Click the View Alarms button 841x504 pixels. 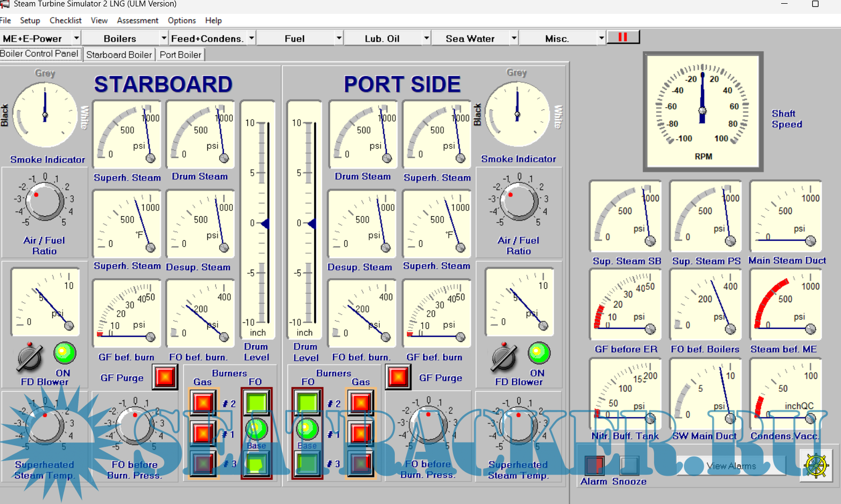click(x=731, y=466)
